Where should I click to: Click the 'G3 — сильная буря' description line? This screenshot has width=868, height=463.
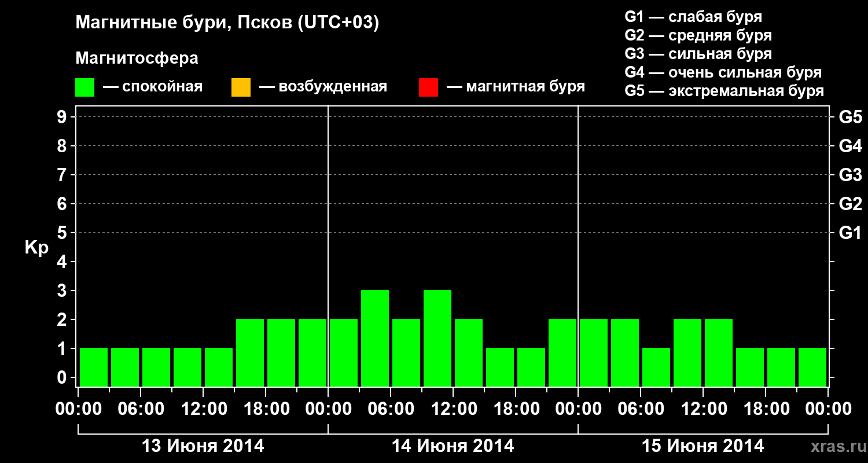click(698, 54)
